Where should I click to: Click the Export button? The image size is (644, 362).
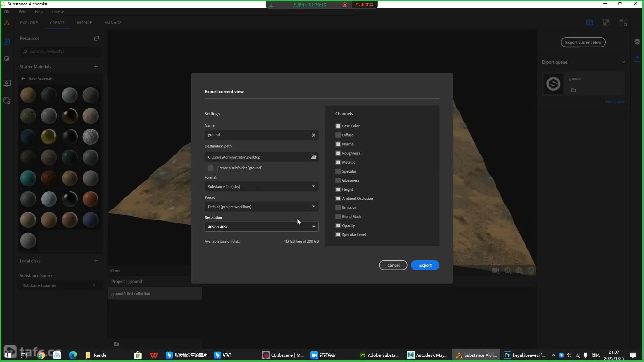tap(425, 265)
